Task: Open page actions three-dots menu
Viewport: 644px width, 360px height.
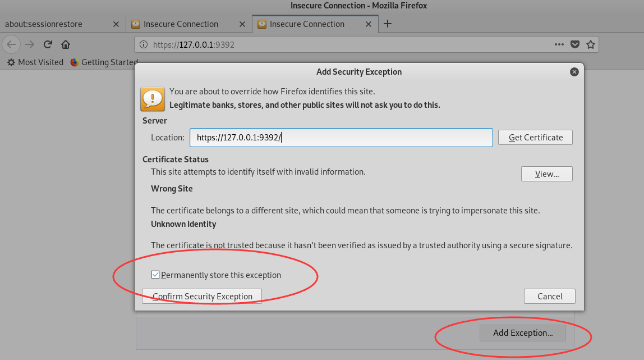Action: pyautogui.click(x=559, y=44)
